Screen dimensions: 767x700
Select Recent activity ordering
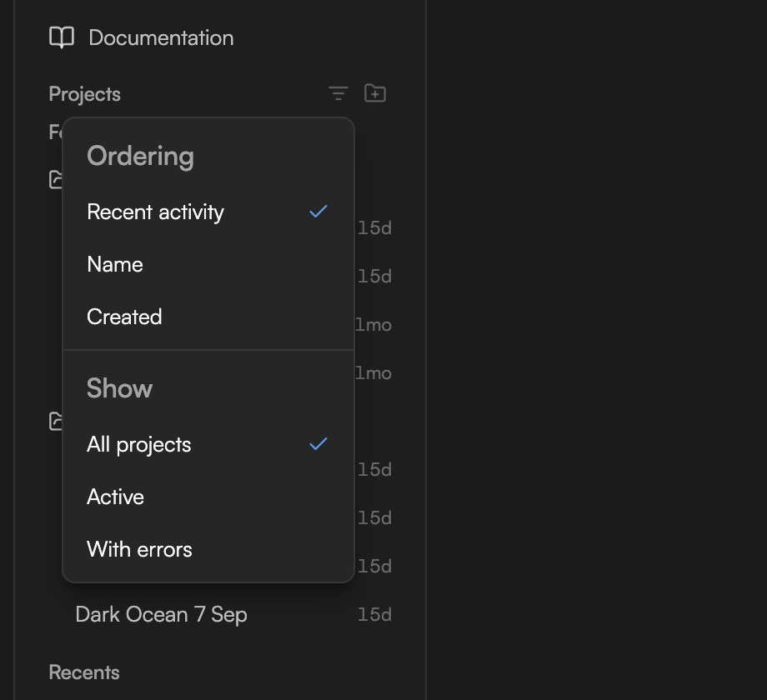coord(208,212)
